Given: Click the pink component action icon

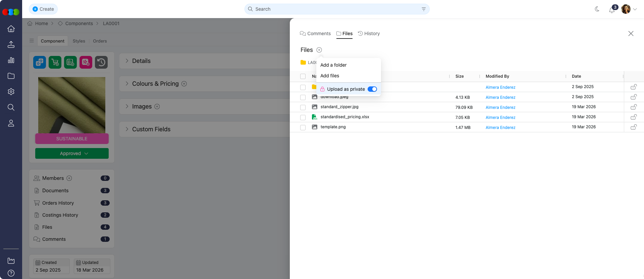Looking at the screenshot, I should pyautogui.click(x=86, y=62).
